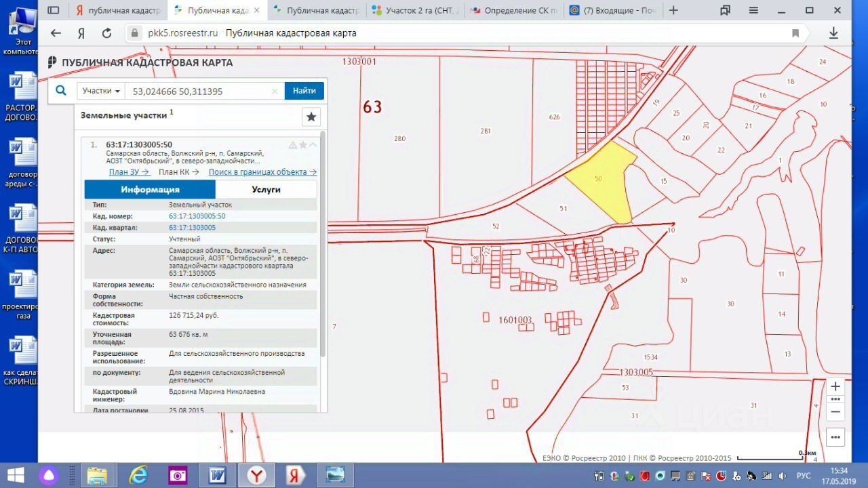Click the magnifier search icon beside Участки
The height and width of the screenshot is (488, 868).
tap(60, 90)
